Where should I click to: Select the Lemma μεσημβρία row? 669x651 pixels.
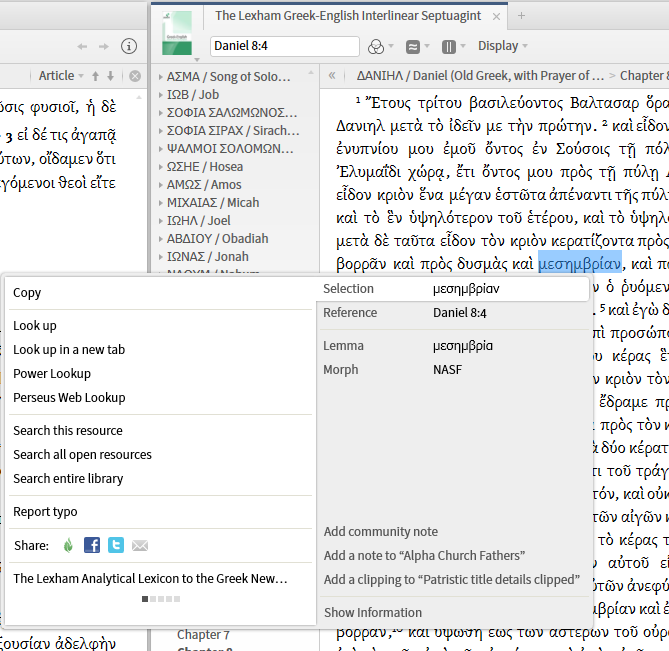pyautogui.click(x=454, y=346)
